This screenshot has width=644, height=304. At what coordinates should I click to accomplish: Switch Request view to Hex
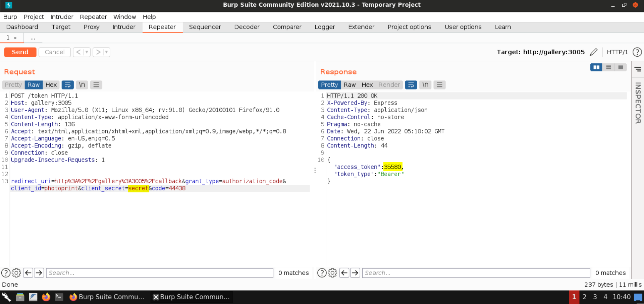51,85
